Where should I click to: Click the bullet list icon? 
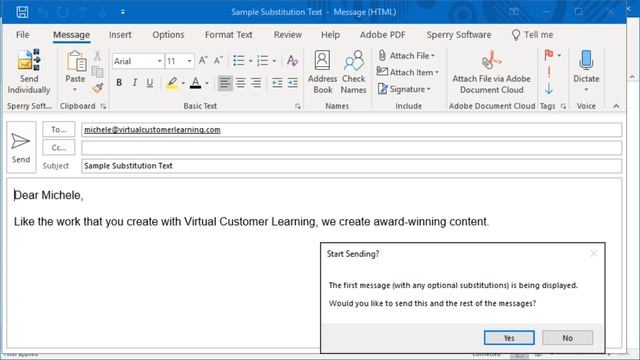click(238, 61)
